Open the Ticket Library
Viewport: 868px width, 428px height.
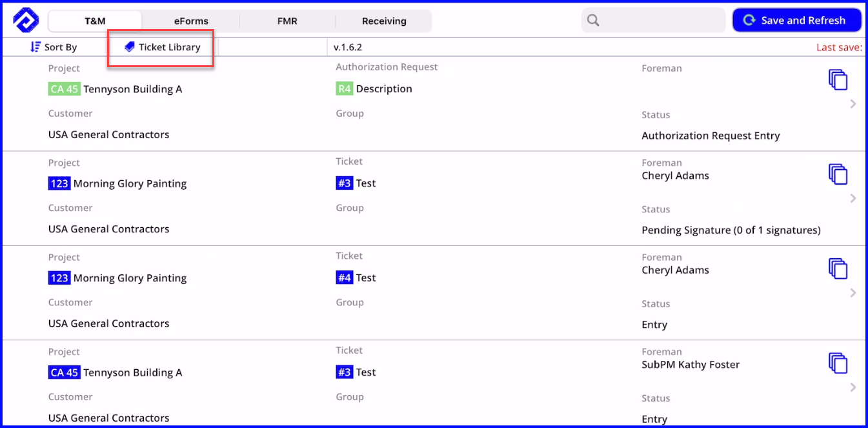pos(163,47)
